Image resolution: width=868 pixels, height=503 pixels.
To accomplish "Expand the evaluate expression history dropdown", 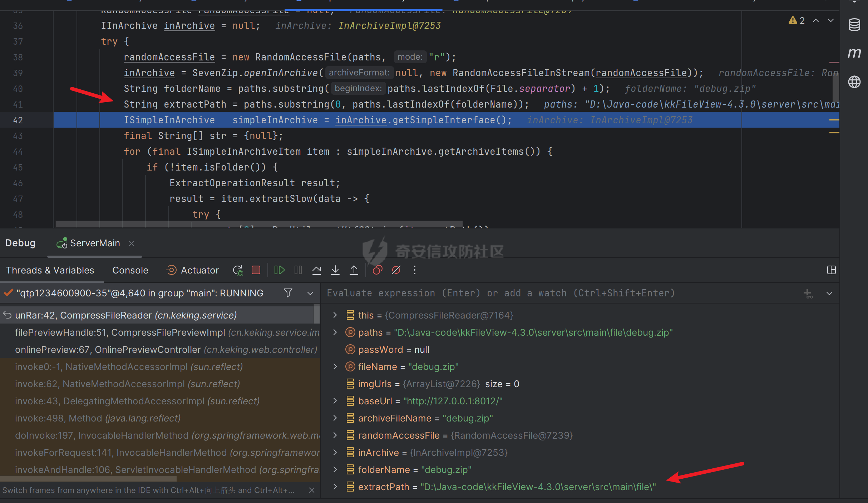I will point(829,294).
